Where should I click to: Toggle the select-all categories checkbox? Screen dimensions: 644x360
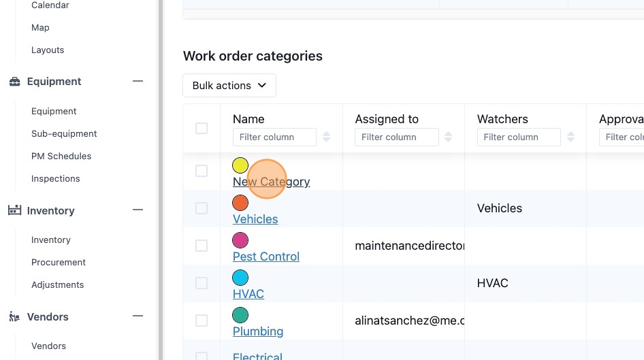pyautogui.click(x=202, y=128)
